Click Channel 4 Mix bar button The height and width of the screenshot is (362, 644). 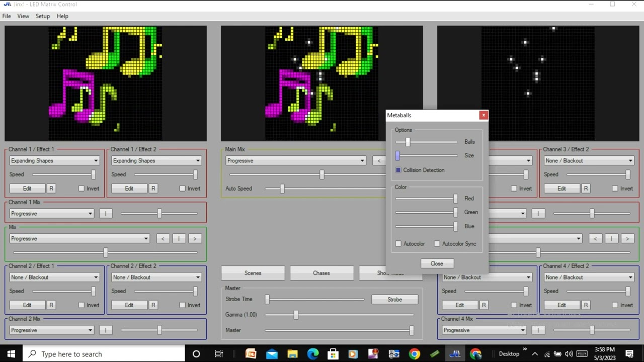pos(538,330)
